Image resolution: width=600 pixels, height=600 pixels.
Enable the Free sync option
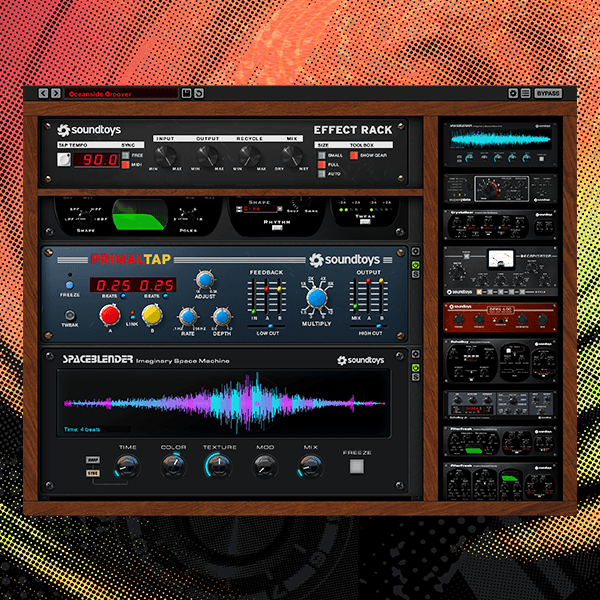pyautogui.click(x=125, y=155)
